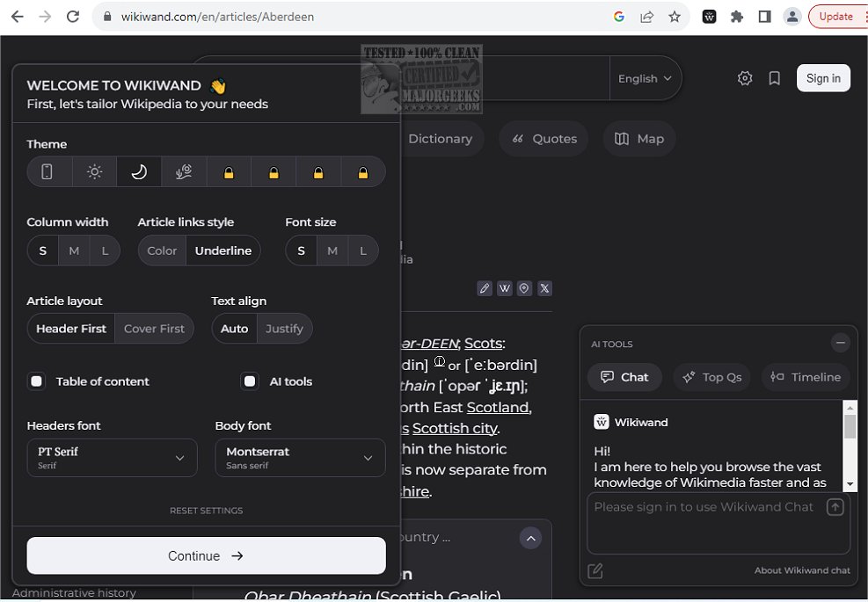Set column width to L
This screenshot has width=868, height=602.
[x=105, y=250]
